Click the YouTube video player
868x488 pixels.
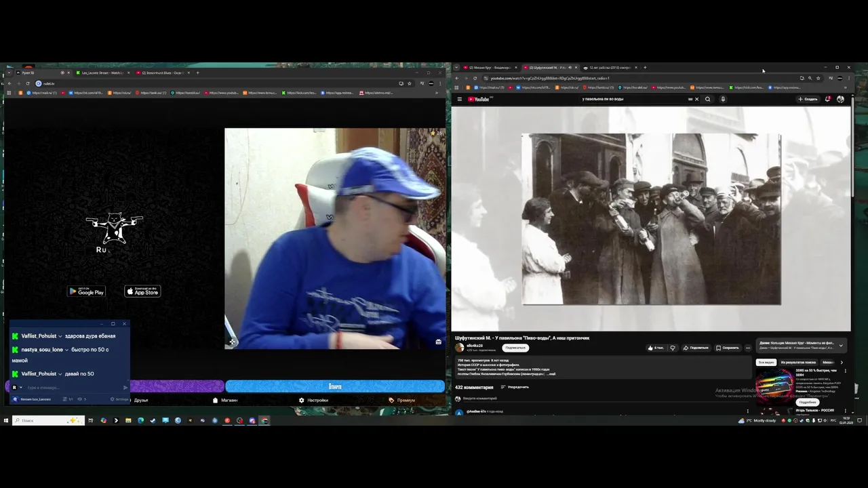click(x=651, y=219)
